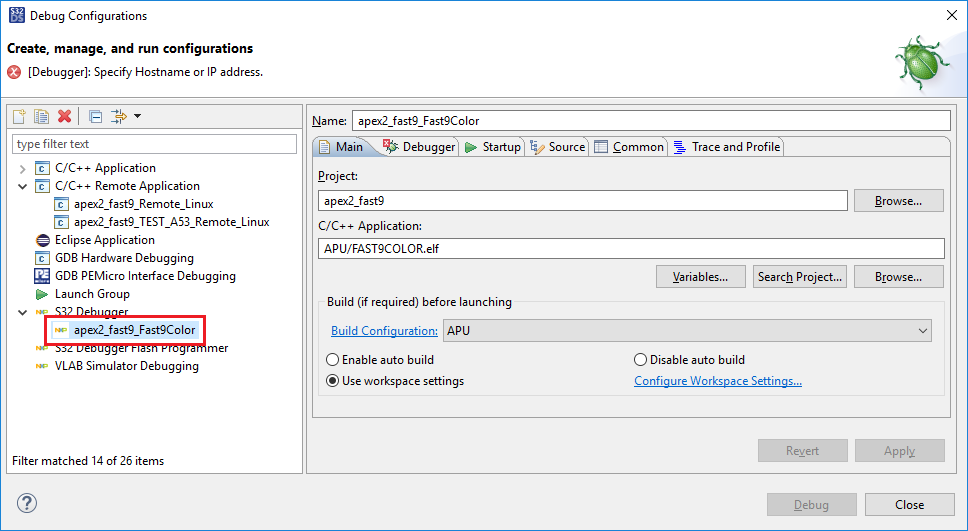Click the type filter text field
The image size is (968, 531).
[154, 145]
